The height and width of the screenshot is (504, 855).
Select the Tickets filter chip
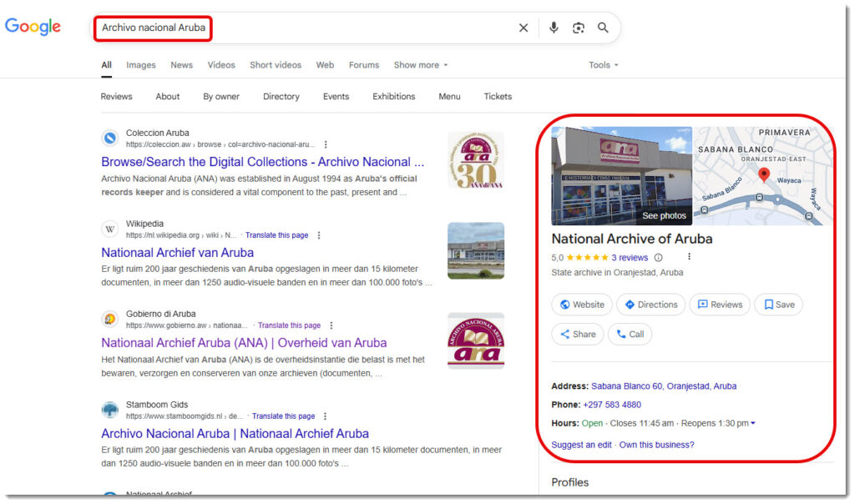(498, 97)
